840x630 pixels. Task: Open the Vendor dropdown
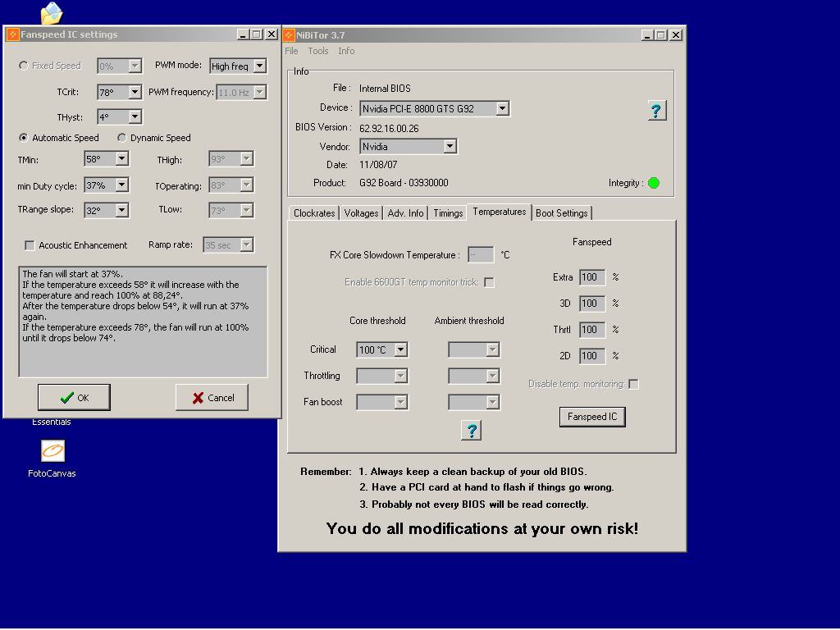pos(450,146)
